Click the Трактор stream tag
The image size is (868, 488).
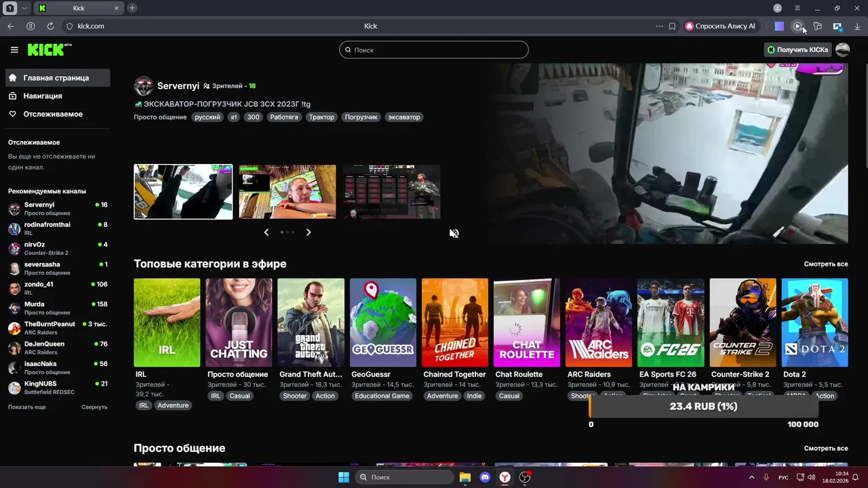[321, 117]
